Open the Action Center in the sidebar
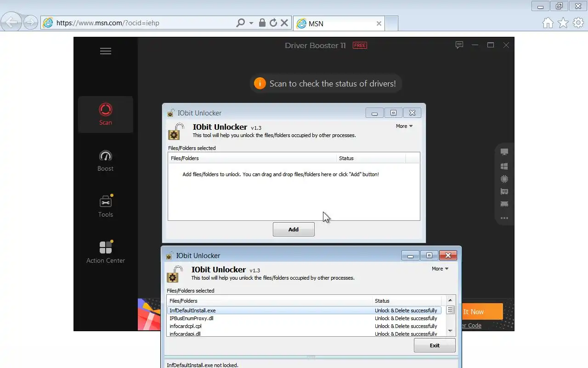Viewport: 588px width, 368px height. point(106,253)
